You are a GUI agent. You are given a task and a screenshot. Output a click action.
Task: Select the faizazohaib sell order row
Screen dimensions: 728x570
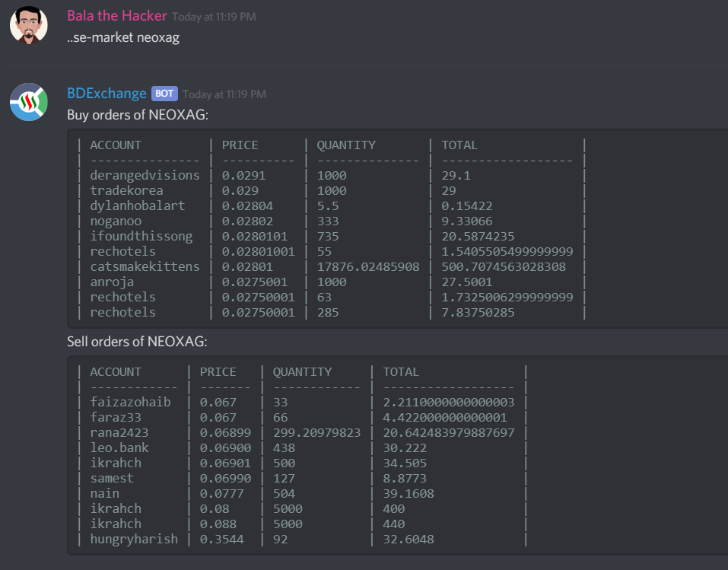[302, 403]
